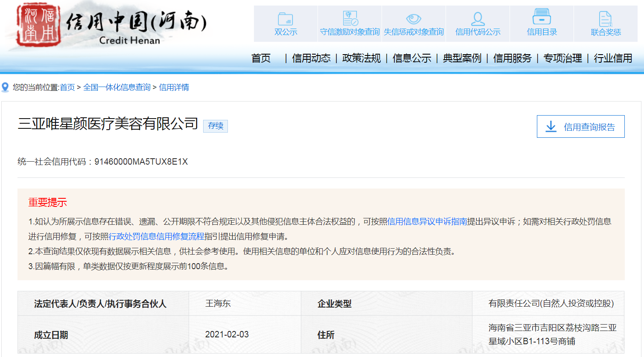Open 信用代码公示 person icon
This screenshot has width=644, height=357.
point(478,19)
